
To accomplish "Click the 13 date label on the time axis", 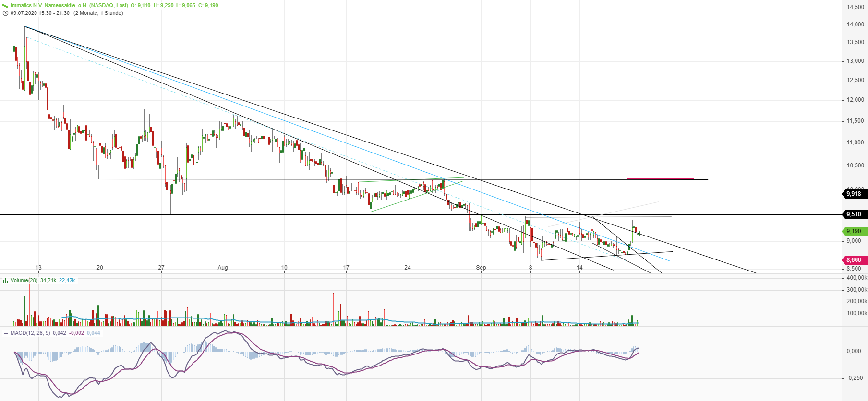I will pos(38,268).
